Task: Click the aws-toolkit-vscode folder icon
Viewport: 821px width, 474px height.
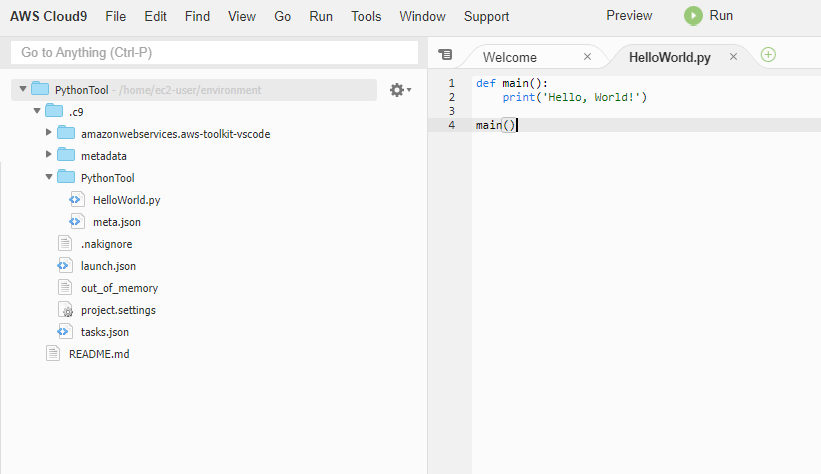Action: click(66, 133)
